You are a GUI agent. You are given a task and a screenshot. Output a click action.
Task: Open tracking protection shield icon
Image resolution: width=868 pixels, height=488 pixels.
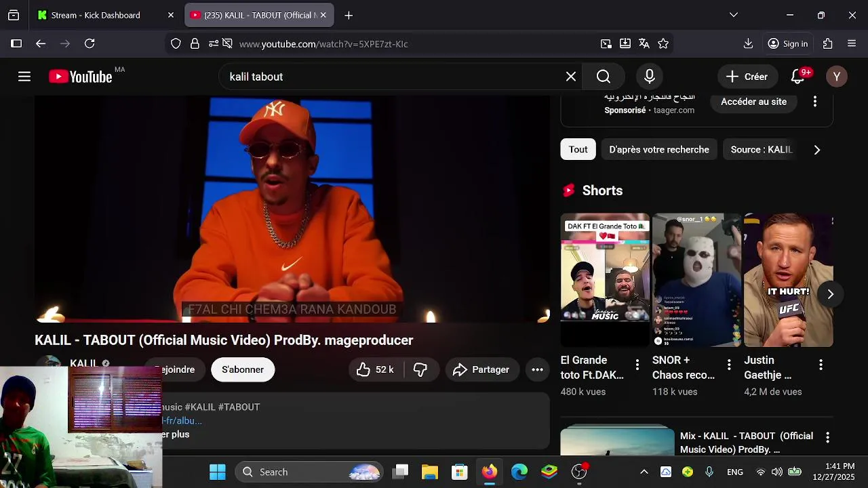[176, 43]
